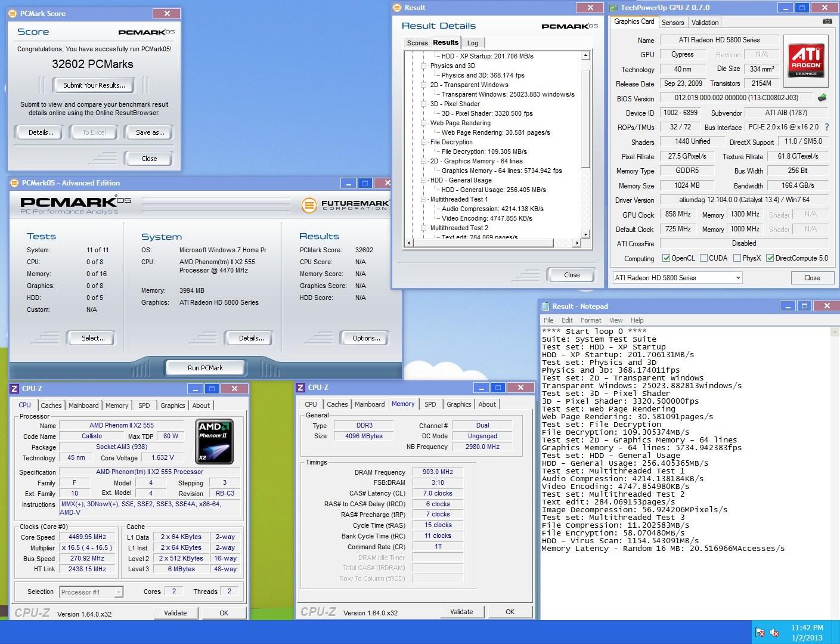Click the AMD Phenom II logo in CPU-Z

pyautogui.click(x=214, y=441)
